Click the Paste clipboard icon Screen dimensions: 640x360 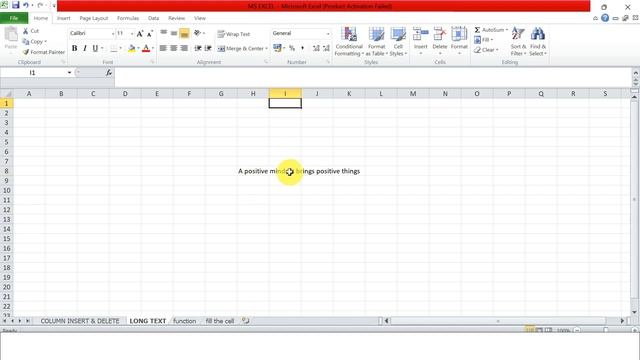[11, 35]
